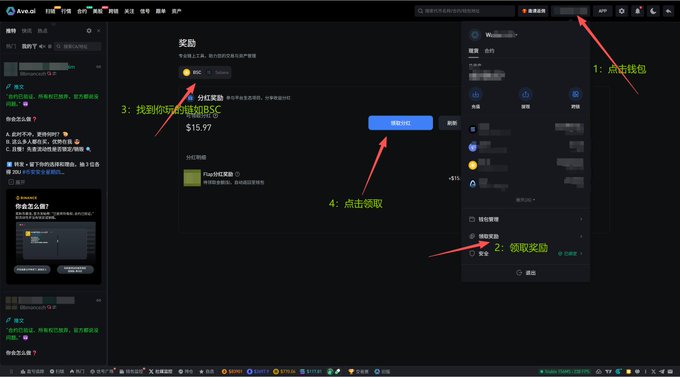Click the blue 领取分红 button
This screenshot has height=377, width=680.
point(400,123)
